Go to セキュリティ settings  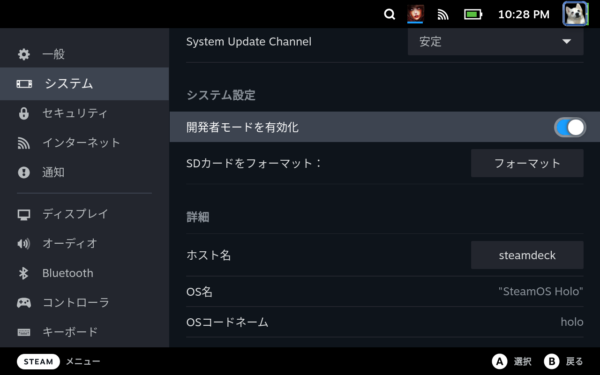84,113
